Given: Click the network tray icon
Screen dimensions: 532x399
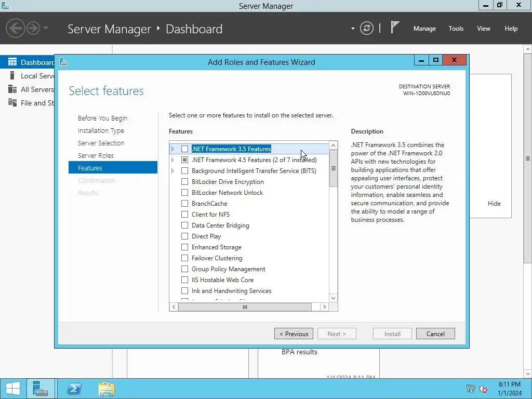Looking at the screenshot, I should (x=471, y=389).
